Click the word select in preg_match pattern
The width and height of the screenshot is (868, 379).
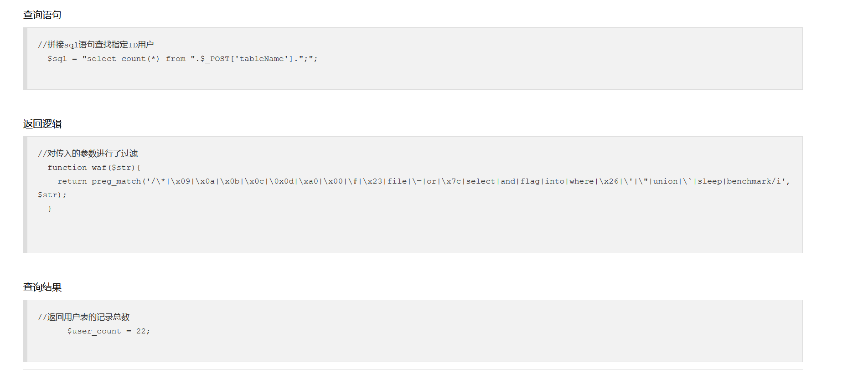click(480, 181)
